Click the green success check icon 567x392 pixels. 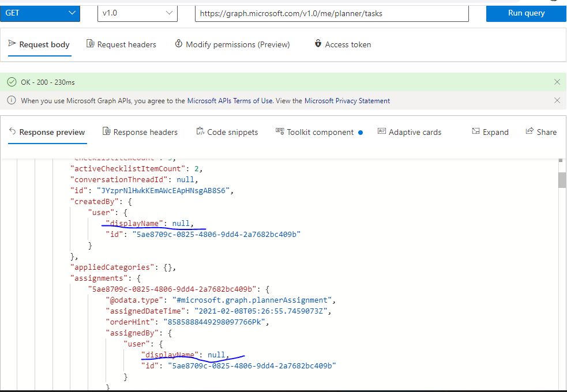[12, 82]
